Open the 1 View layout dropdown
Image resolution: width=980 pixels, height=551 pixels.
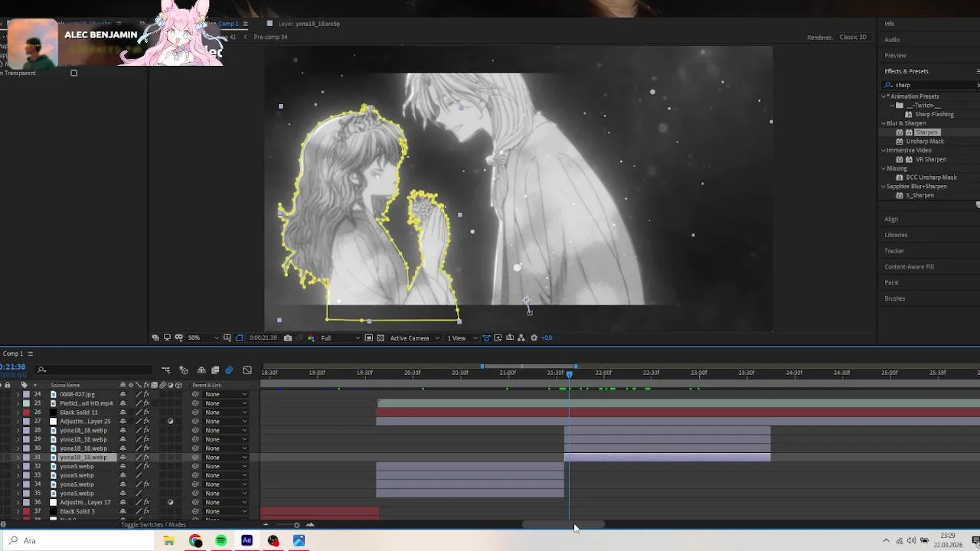tap(461, 337)
